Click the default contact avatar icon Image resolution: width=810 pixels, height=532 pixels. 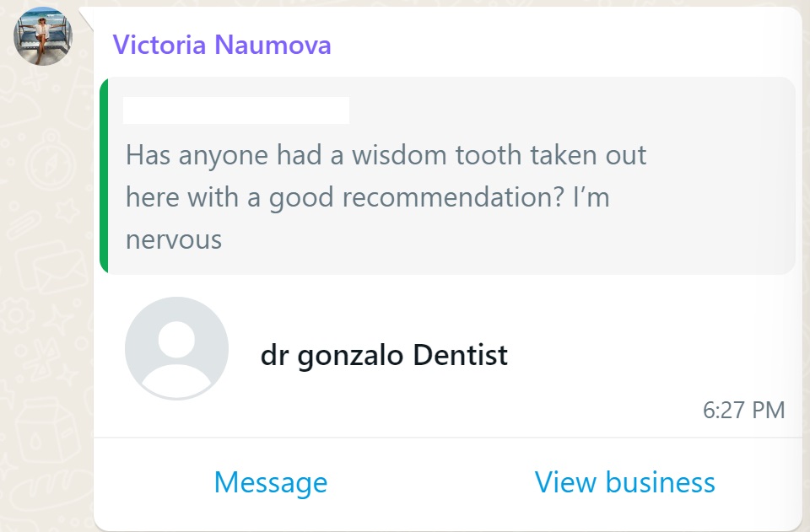pos(176,348)
